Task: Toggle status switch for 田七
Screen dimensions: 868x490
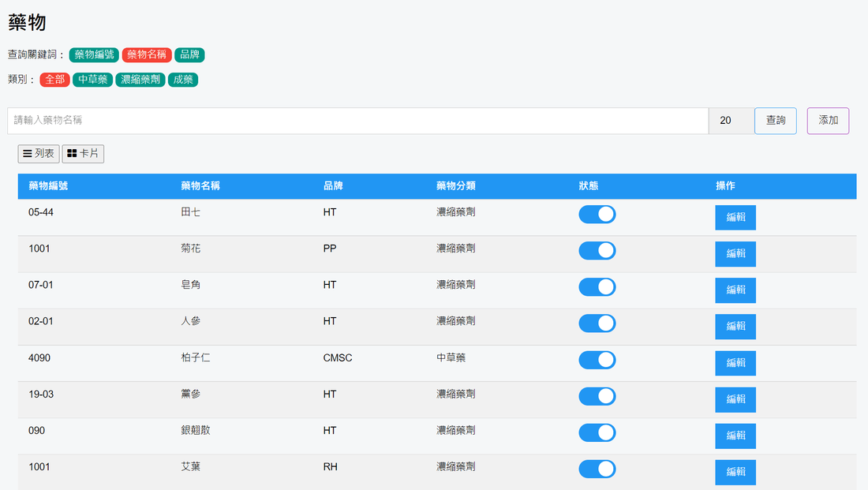Action: [597, 215]
